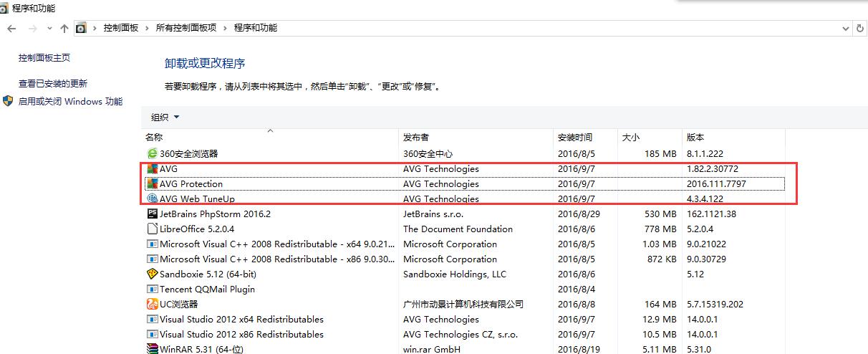This screenshot has height=354, width=868.
Task: Select JetBrains PhpStorm 2016.2 name text
Action: 215,214
